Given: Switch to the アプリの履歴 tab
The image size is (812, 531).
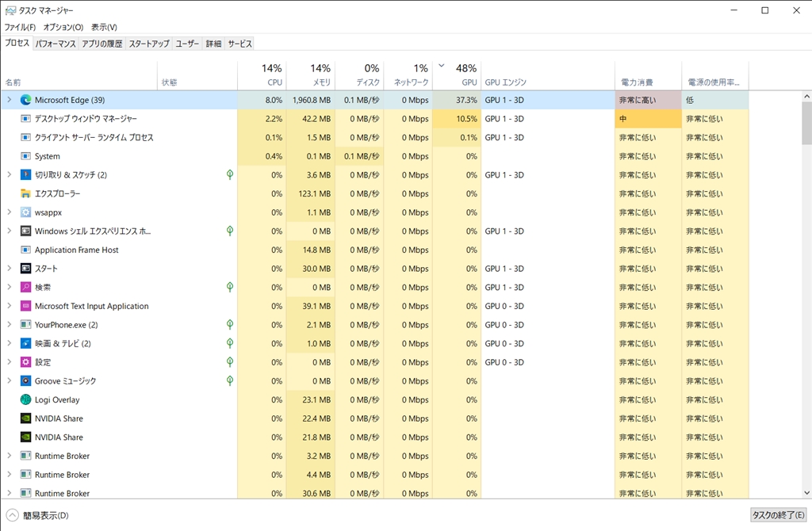Looking at the screenshot, I should coord(102,44).
